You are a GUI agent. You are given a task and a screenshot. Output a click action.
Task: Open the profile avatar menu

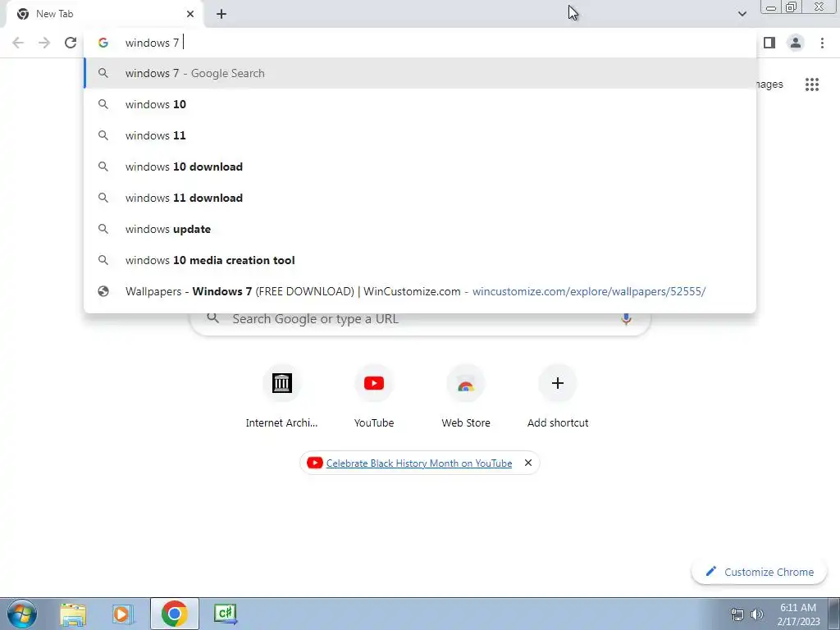(x=796, y=43)
